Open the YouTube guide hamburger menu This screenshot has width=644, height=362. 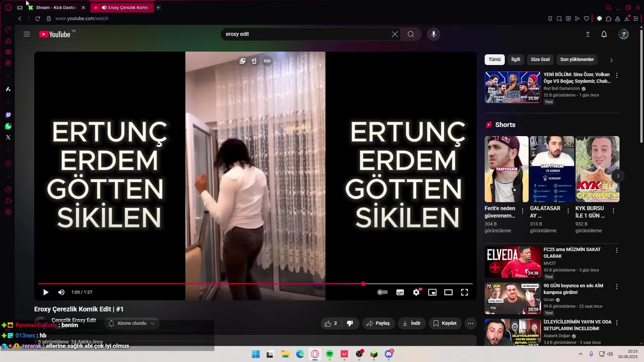pos(27,34)
